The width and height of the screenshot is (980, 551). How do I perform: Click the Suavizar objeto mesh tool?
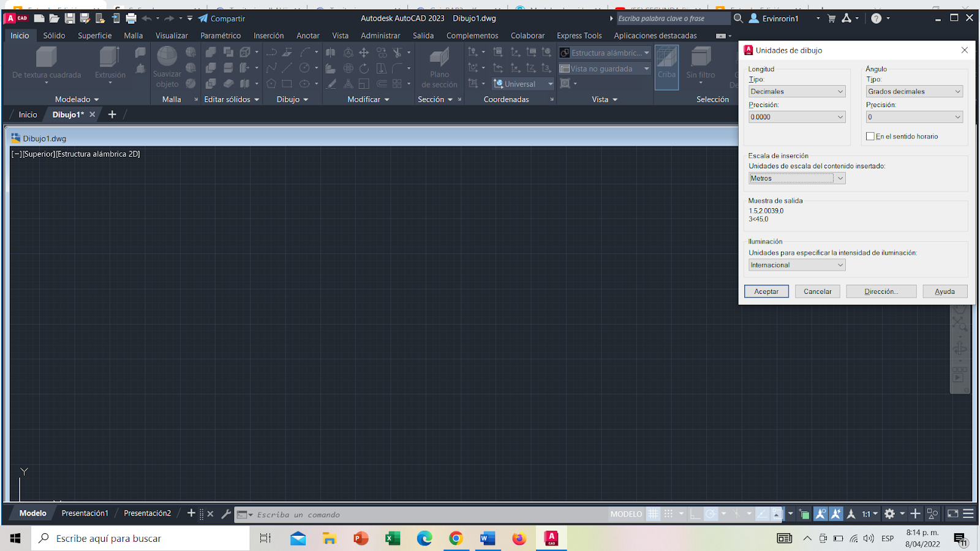[167, 67]
